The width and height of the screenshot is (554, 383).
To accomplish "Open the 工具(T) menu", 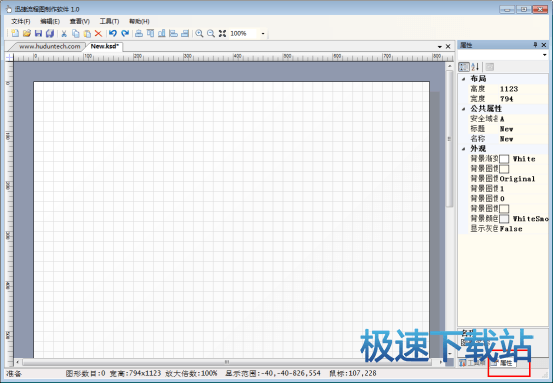I will (x=109, y=21).
